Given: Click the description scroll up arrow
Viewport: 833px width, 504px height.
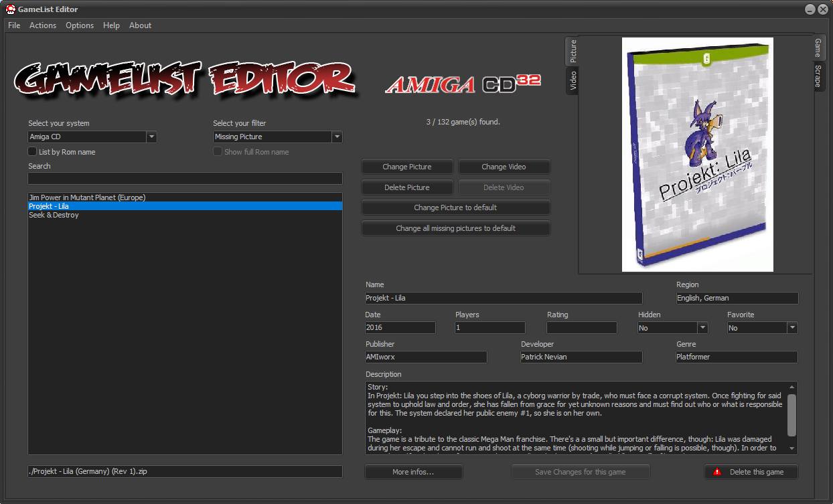Looking at the screenshot, I should [x=792, y=387].
